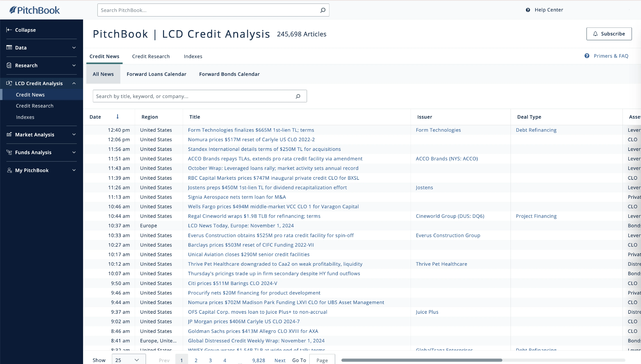Open Citi prices $511M Barings CLO article
This screenshot has width=641, height=364.
point(233,283)
